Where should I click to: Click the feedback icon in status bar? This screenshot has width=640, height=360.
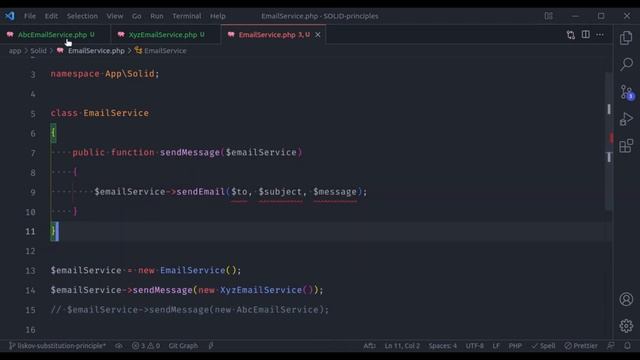click(611, 346)
